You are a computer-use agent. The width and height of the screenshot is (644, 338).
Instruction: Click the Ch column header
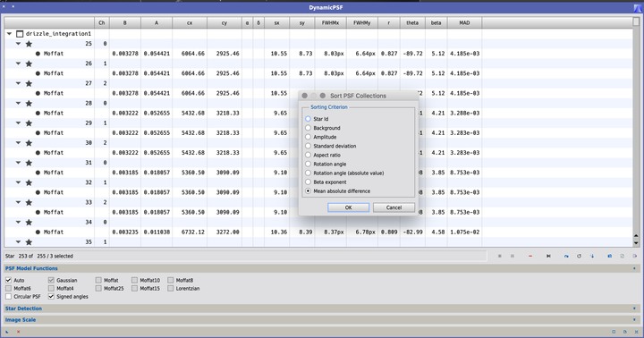(102, 23)
